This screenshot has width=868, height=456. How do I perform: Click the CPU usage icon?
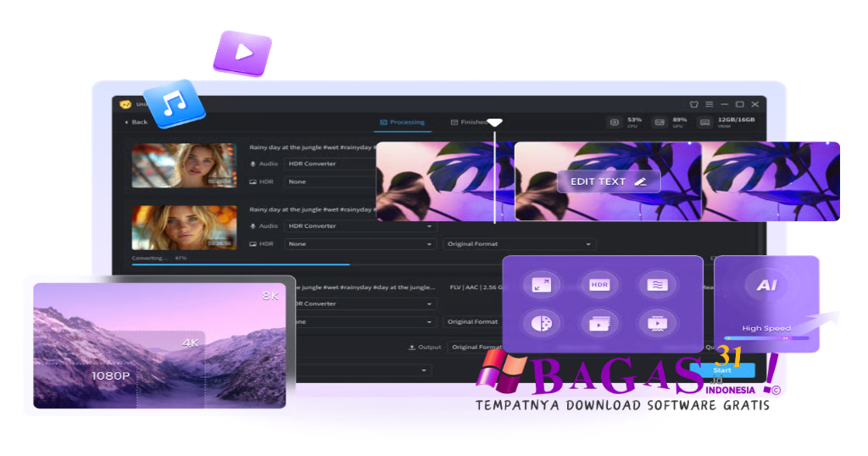click(615, 122)
